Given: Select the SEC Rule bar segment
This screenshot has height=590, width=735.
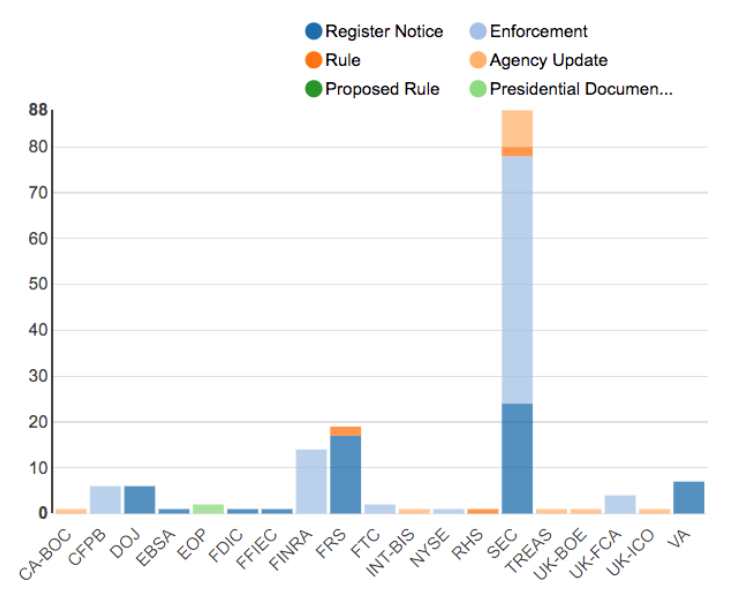Looking at the screenshot, I should (517, 151).
